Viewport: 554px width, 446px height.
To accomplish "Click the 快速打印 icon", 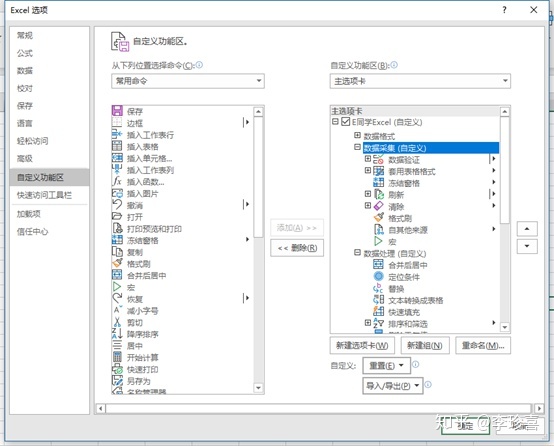I will tap(117, 369).
